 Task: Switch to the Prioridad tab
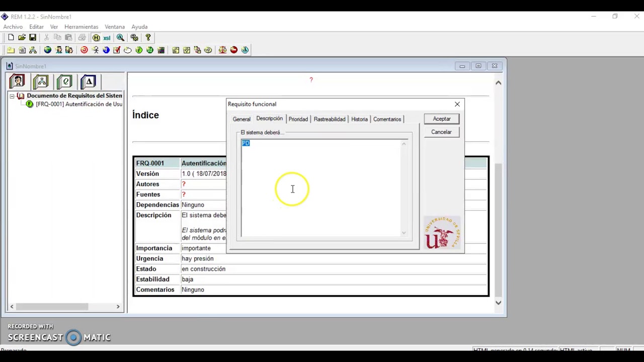298,119
